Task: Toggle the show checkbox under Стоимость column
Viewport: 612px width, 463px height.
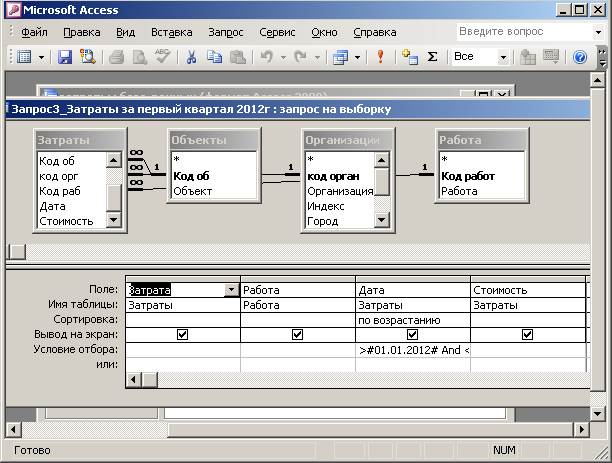Action: coord(527,334)
